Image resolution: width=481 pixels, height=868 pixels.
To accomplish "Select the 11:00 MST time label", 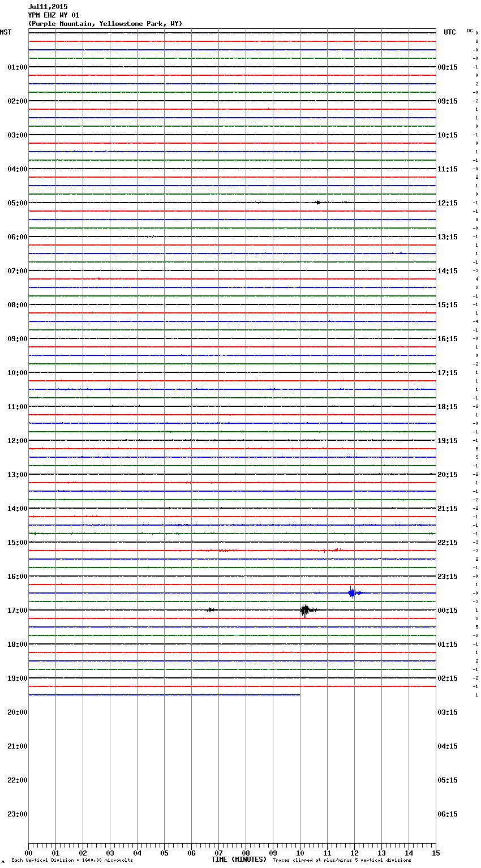I will [x=18, y=407].
